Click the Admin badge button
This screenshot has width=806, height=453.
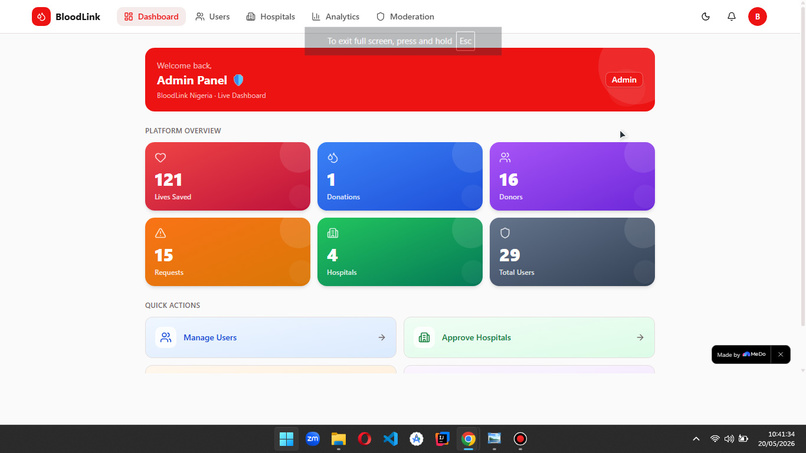(x=624, y=80)
